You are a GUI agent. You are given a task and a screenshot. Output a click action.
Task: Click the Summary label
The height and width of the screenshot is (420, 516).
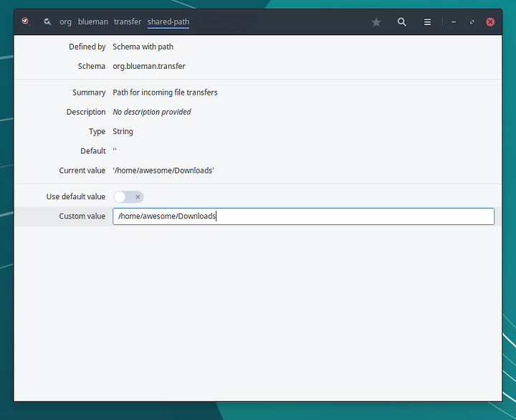89,92
